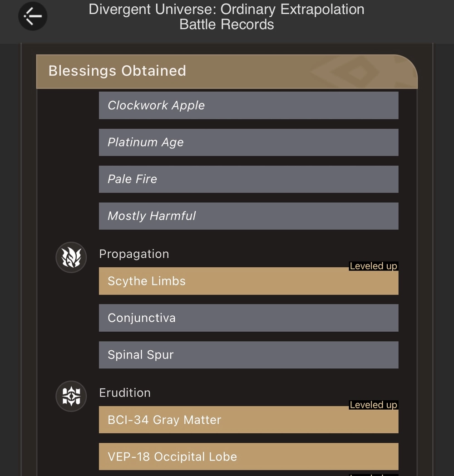Screen dimensions: 454x476
Task: Open the Pale Fire blessing entry
Action: pos(248,179)
